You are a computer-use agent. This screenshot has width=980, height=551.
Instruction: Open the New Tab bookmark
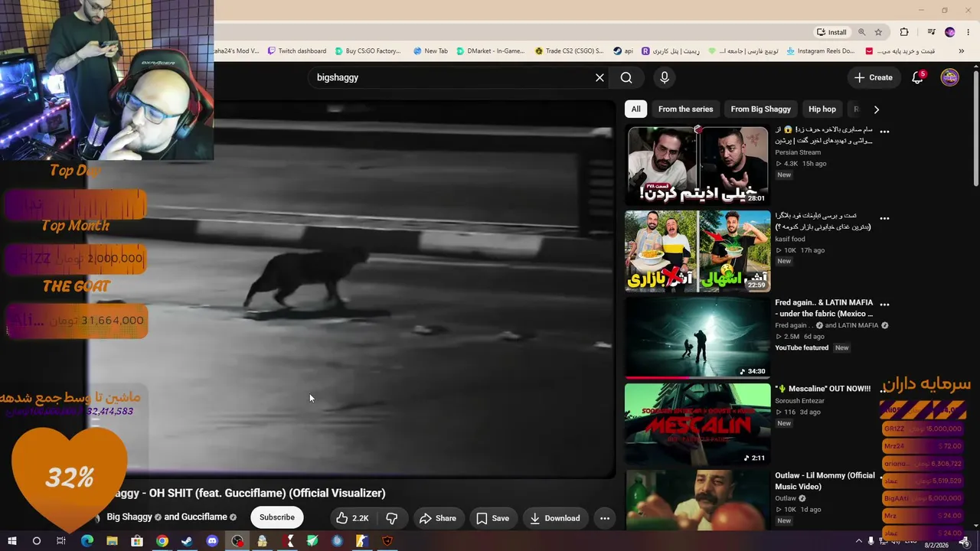[430, 51]
